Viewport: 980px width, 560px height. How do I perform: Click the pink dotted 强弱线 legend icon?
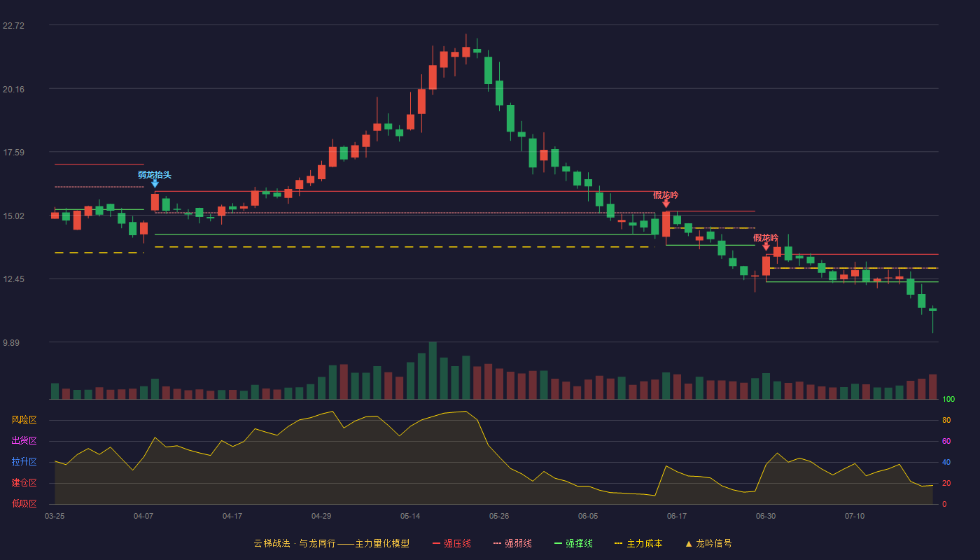point(498,543)
